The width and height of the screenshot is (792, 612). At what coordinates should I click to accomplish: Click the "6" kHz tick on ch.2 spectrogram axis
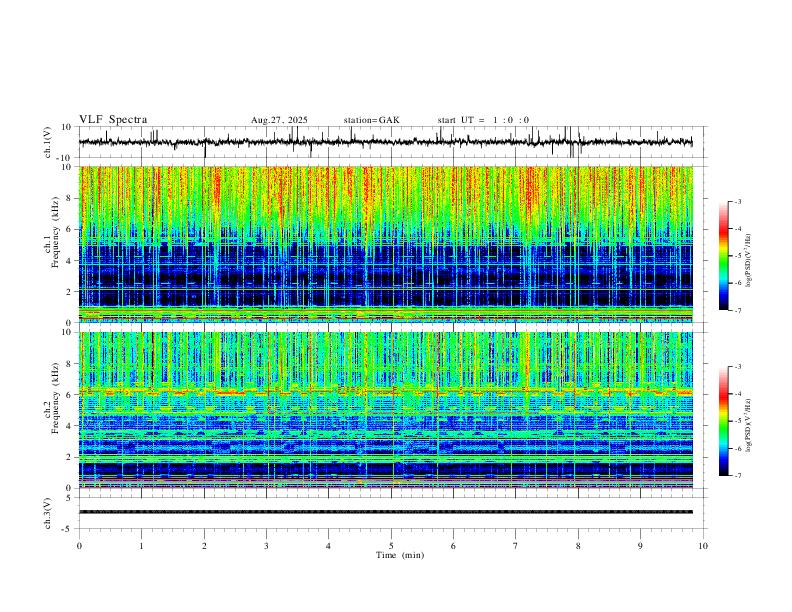[69, 395]
